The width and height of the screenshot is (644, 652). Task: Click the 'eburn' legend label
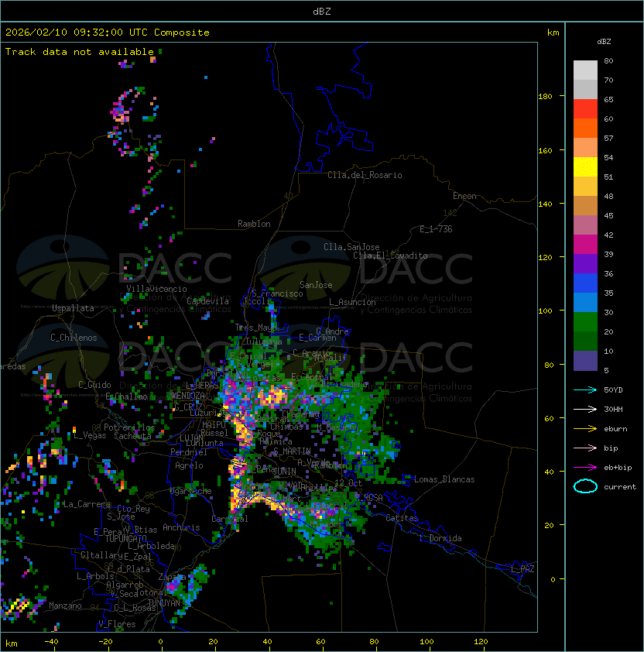pyautogui.click(x=615, y=429)
